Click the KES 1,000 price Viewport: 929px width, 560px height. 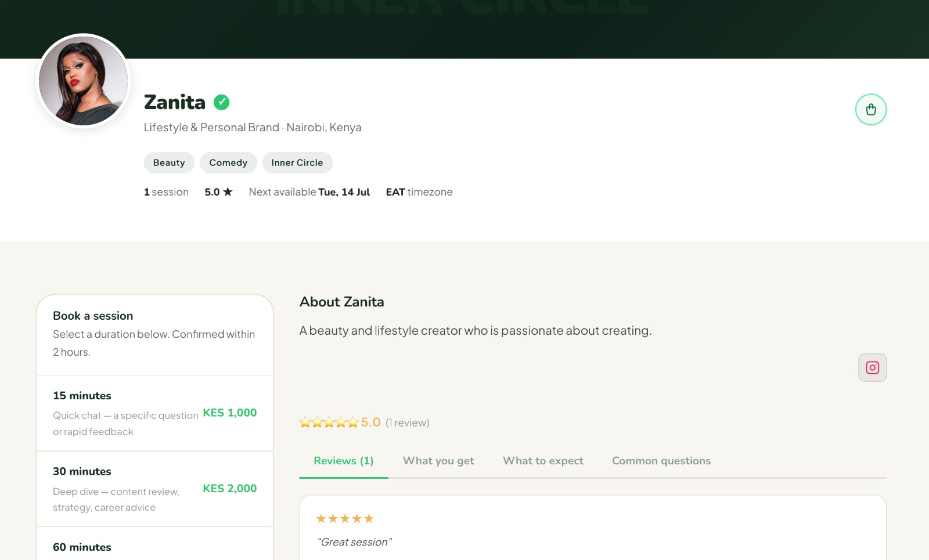pos(229,413)
